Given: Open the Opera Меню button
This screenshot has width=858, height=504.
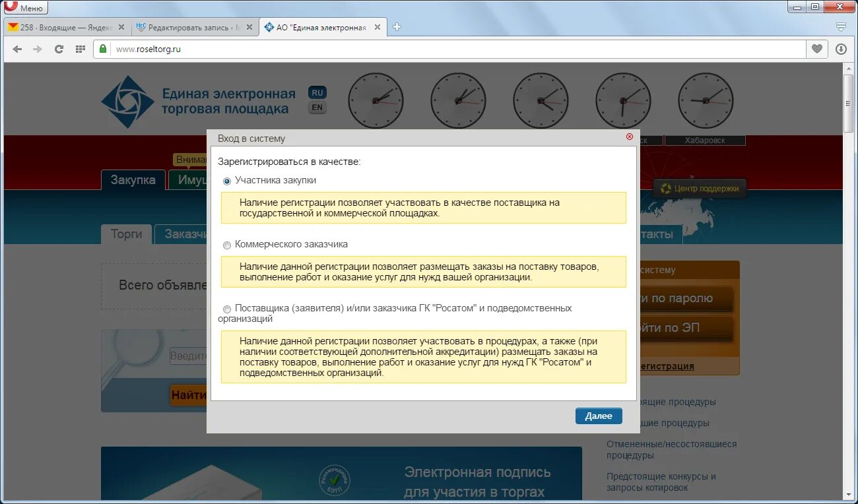Looking at the screenshot, I should [x=25, y=7].
